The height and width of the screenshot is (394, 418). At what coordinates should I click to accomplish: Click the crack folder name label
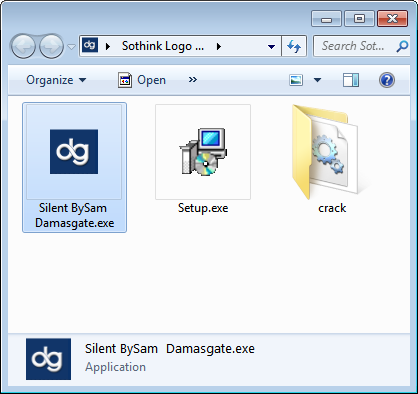(x=332, y=208)
